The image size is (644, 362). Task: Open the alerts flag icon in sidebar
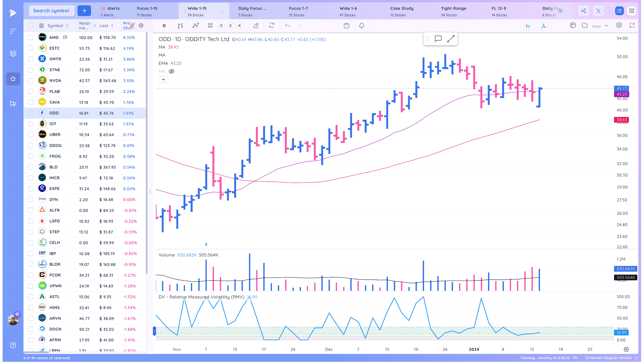13,103
